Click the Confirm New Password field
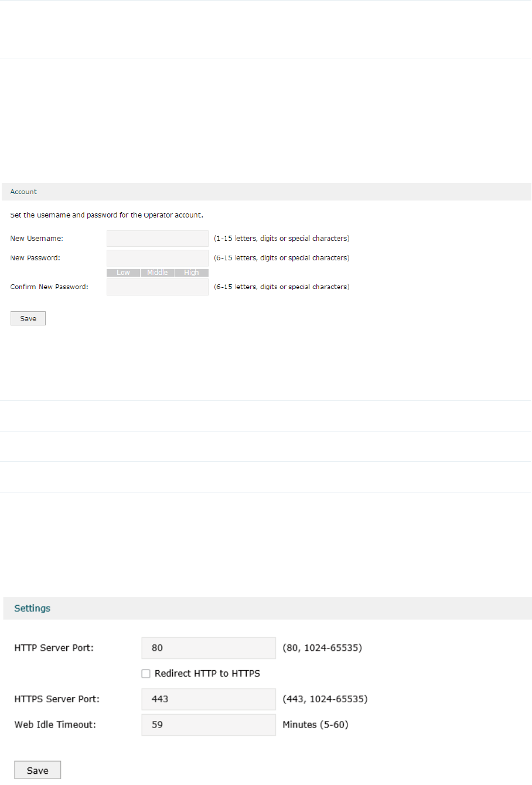 (x=158, y=287)
